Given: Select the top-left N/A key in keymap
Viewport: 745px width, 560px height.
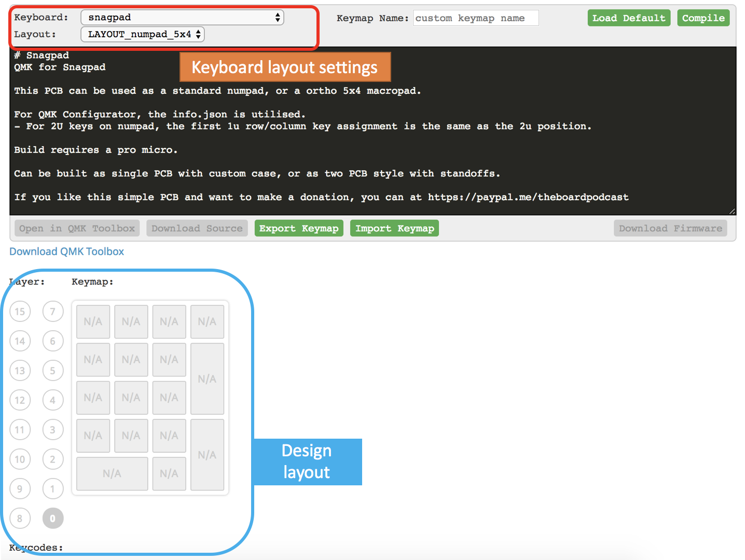Looking at the screenshot, I should [x=93, y=321].
